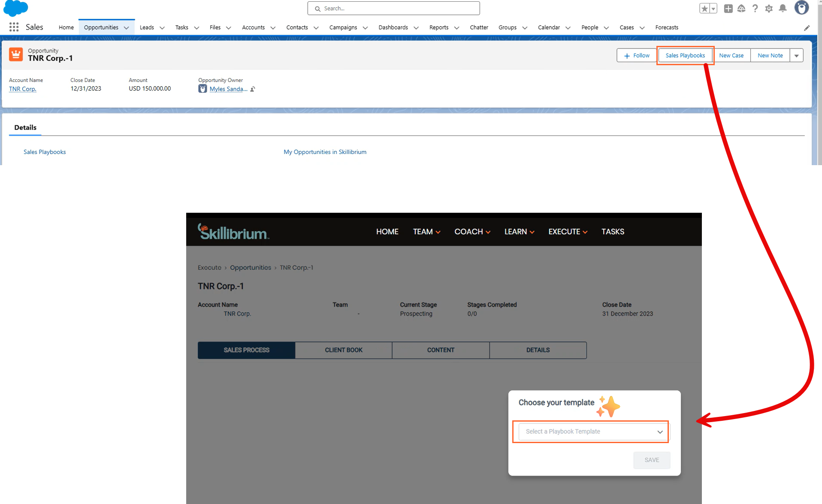This screenshot has width=822, height=504.
Task: Expand the Accounts tab dropdown chevron
Action: [273, 28]
